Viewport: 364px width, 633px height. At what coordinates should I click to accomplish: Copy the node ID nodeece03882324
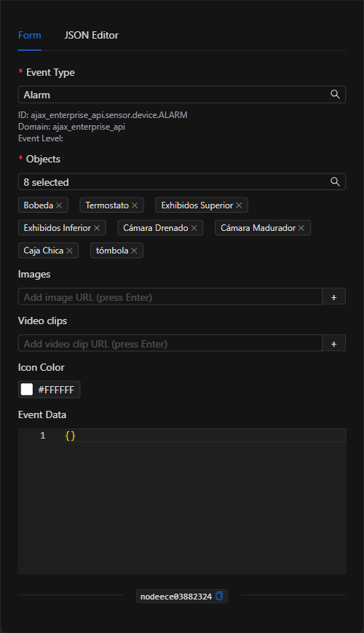click(x=219, y=596)
